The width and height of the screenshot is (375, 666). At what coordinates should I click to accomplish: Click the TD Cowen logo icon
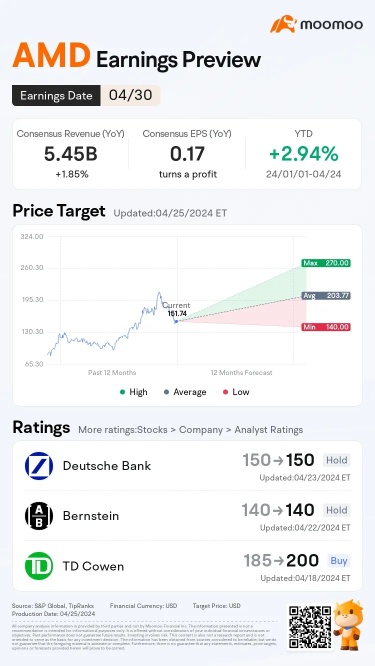[39, 566]
